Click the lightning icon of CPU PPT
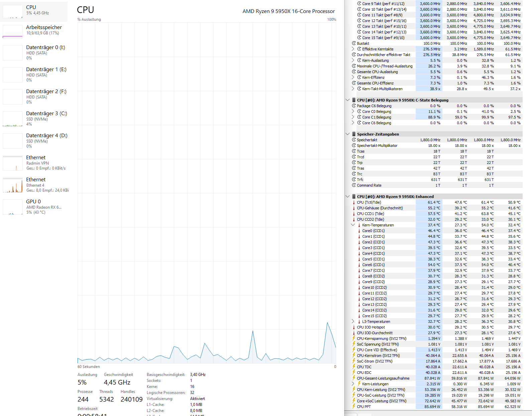The width and height of the screenshot is (532, 416). pyautogui.click(x=354, y=407)
